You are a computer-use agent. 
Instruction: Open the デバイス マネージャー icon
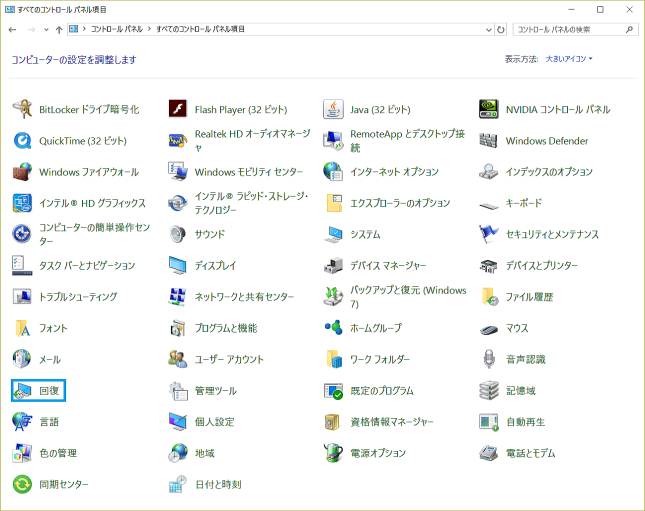click(333, 266)
